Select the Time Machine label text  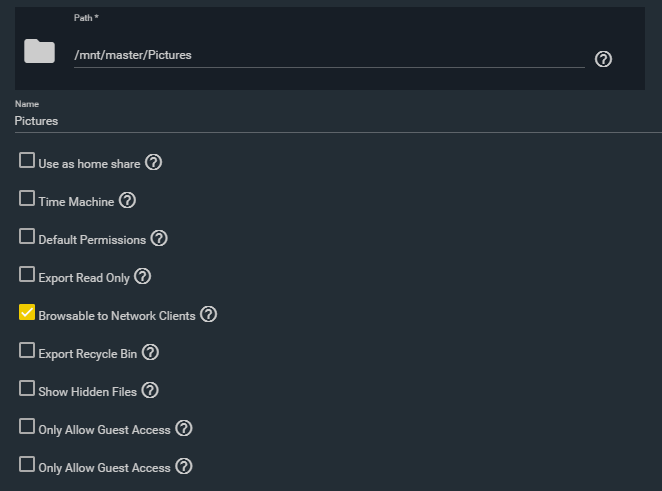coord(76,202)
